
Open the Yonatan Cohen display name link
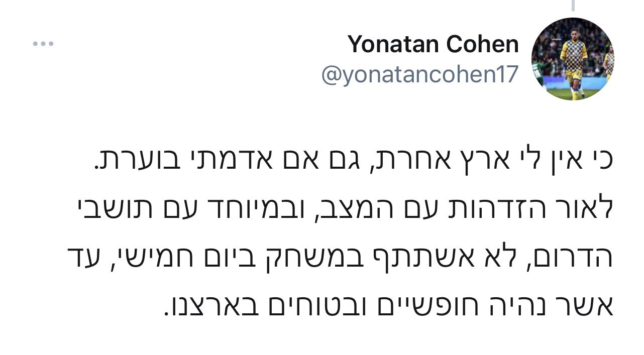coord(433,44)
